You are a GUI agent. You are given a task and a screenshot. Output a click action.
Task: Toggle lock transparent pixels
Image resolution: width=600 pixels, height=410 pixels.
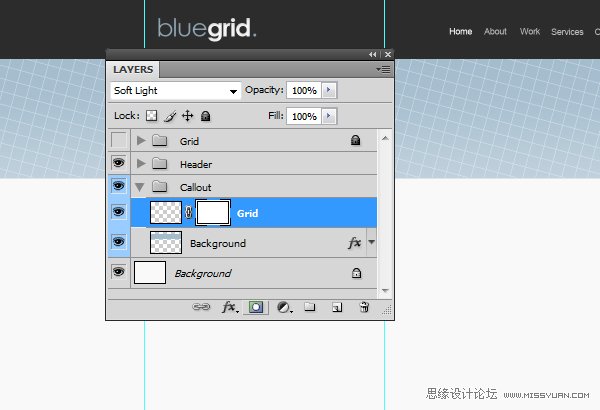152,116
